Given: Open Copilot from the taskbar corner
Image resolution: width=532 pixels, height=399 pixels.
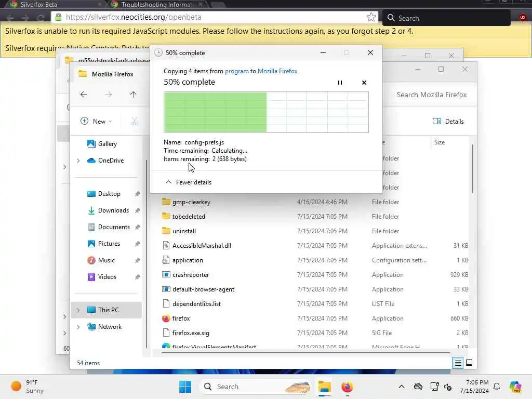Looking at the screenshot, I should pos(515,387).
